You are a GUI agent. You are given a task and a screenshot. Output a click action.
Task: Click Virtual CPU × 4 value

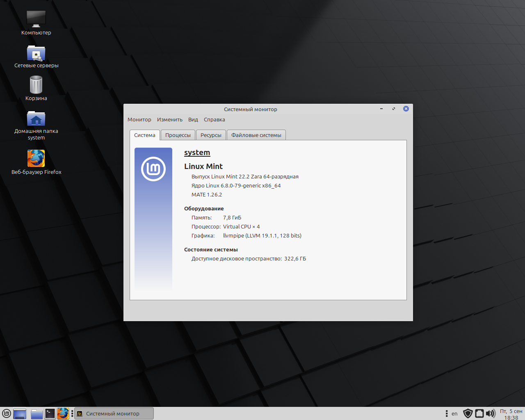pyautogui.click(x=241, y=227)
